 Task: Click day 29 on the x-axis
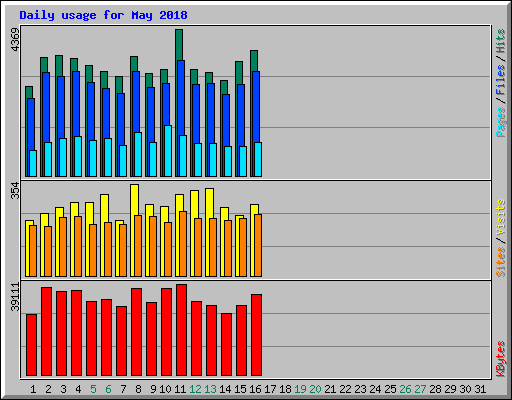point(450,389)
